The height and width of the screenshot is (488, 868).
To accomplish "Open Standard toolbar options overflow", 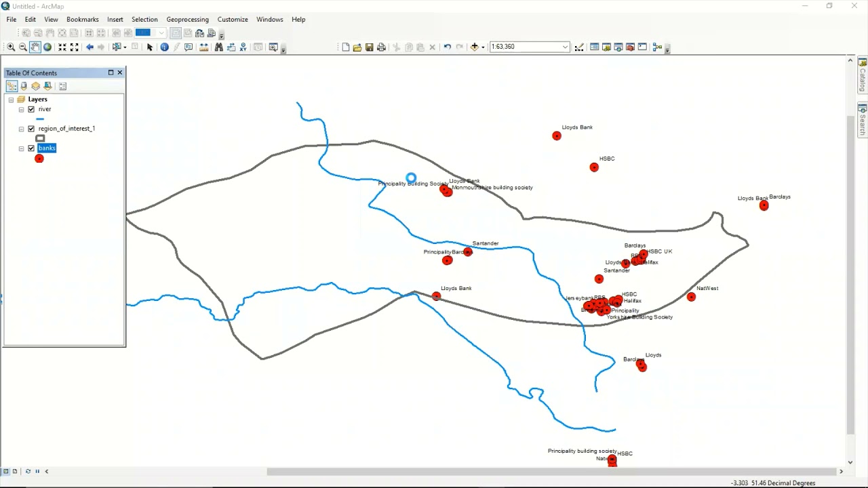I will (x=667, y=49).
